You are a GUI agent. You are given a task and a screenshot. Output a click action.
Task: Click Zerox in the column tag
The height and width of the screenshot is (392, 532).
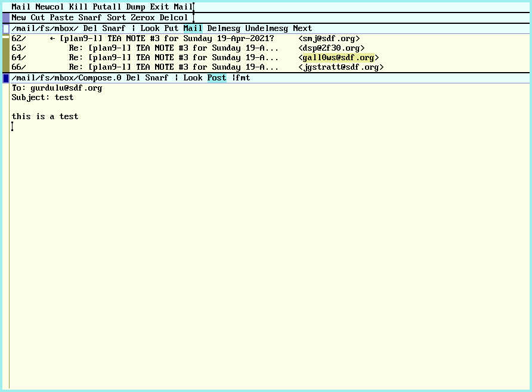click(143, 18)
